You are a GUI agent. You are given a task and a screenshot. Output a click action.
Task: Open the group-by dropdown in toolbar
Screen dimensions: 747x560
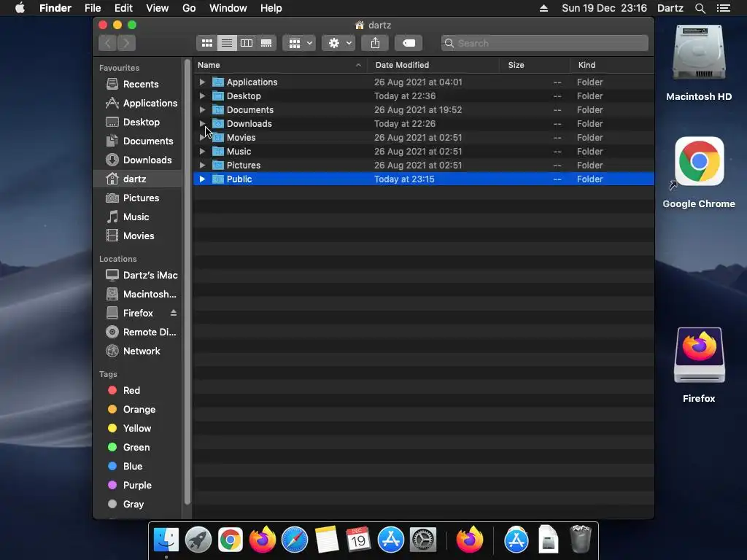click(x=300, y=43)
